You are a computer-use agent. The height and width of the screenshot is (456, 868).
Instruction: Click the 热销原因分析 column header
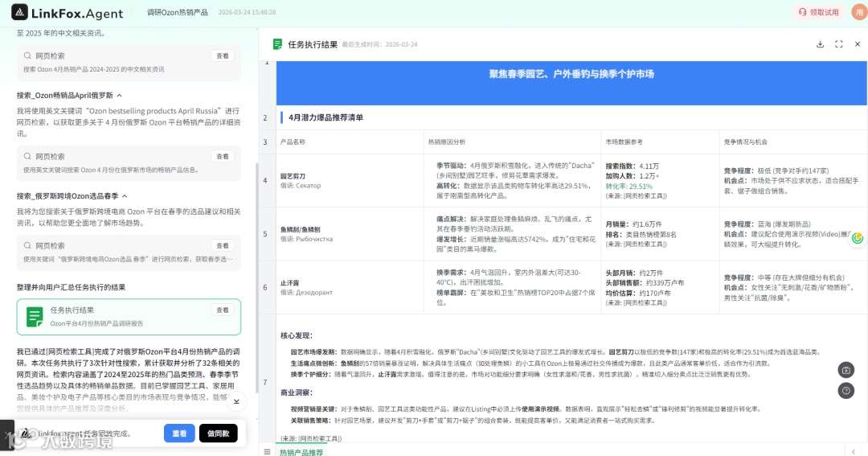click(512, 142)
